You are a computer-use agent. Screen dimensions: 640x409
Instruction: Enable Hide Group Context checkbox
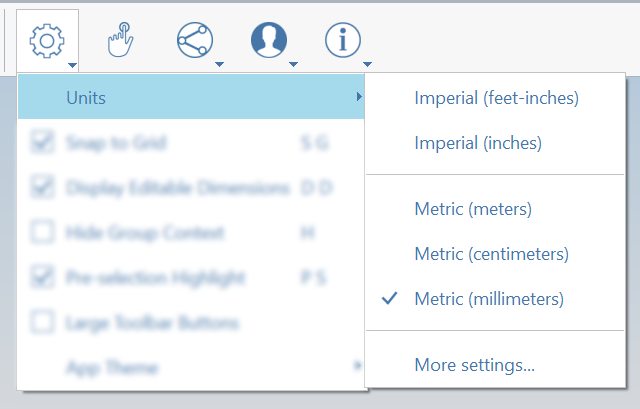pyautogui.click(x=43, y=232)
